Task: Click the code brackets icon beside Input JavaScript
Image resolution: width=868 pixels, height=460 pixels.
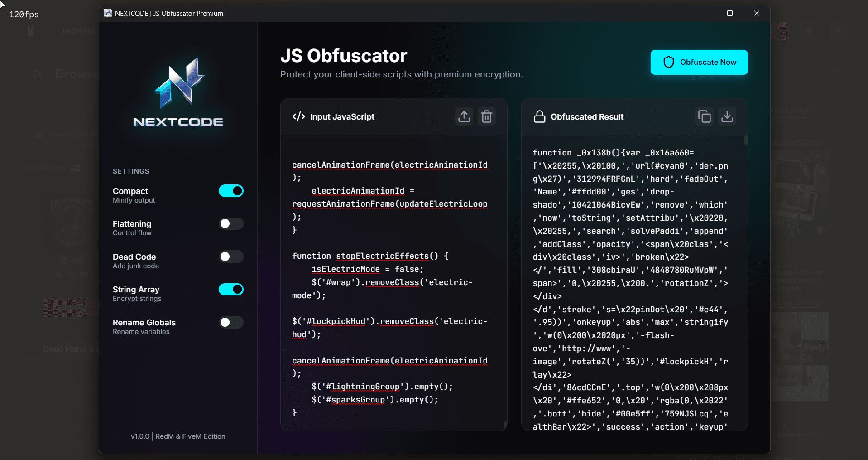Action: tap(298, 117)
